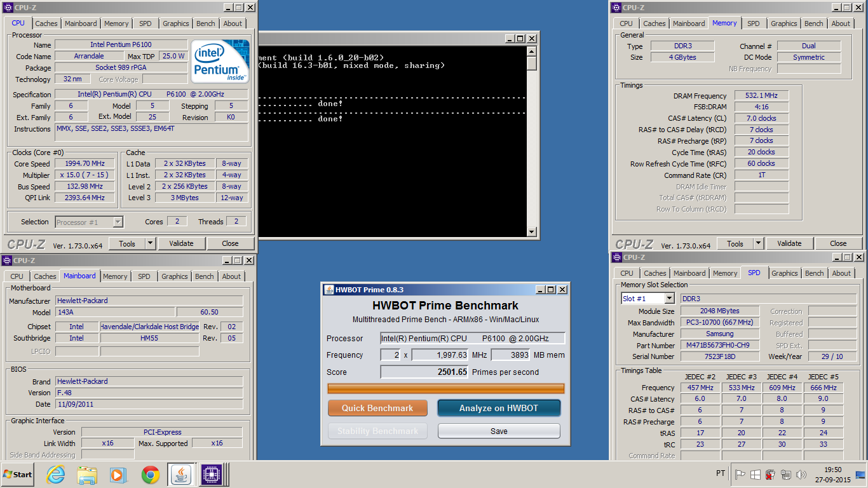This screenshot has width=868, height=488.
Task: Click the 3893 MB mem field
Action: click(510, 355)
